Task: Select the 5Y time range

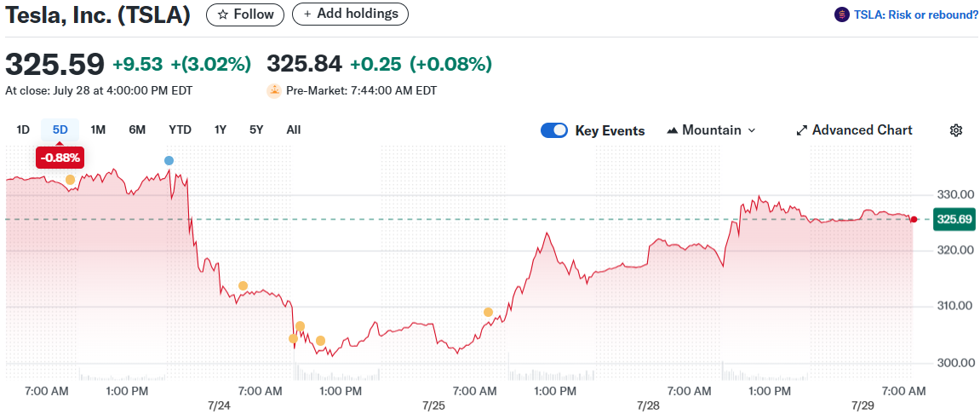Action: pyautogui.click(x=256, y=130)
